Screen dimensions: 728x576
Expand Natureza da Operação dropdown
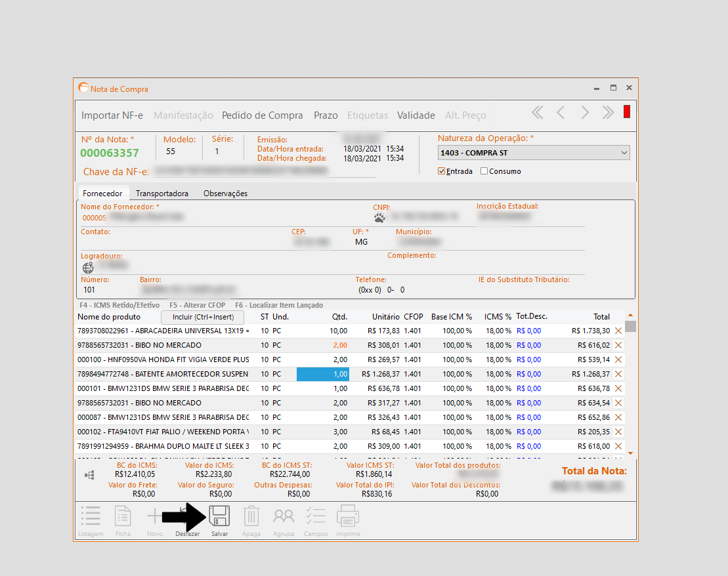click(624, 153)
